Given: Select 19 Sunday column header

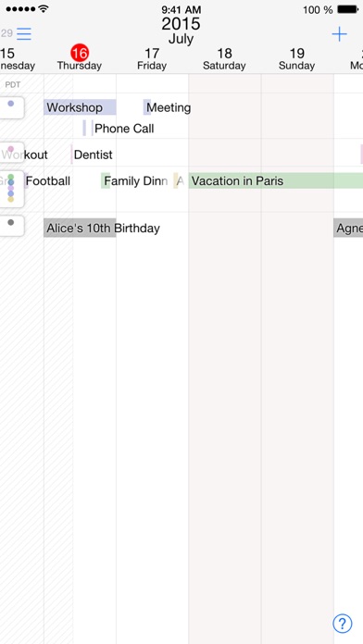Looking at the screenshot, I should 296,59.
